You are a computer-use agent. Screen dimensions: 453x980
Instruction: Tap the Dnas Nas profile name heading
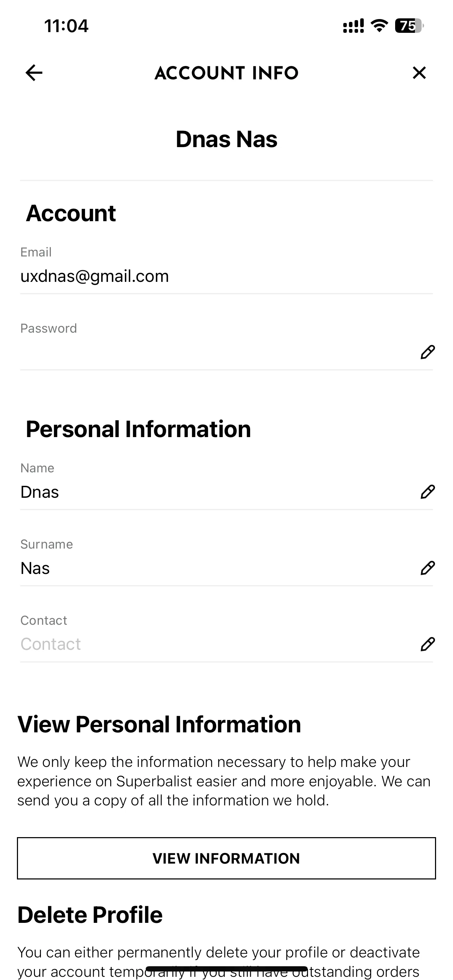(226, 139)
